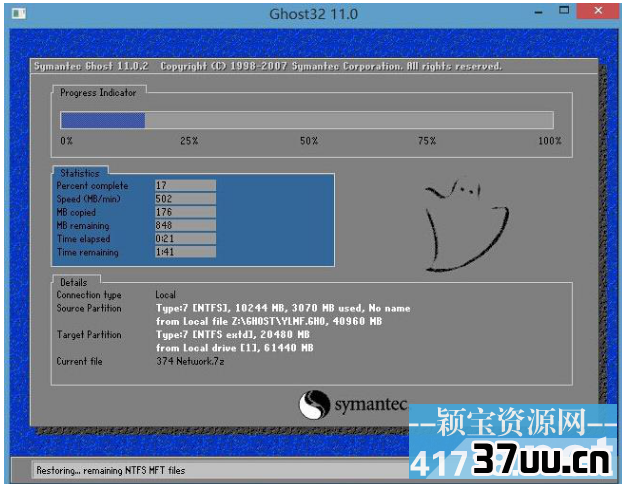Click the 'Current file' label
The image size is (622, 484).
point(79,361)
